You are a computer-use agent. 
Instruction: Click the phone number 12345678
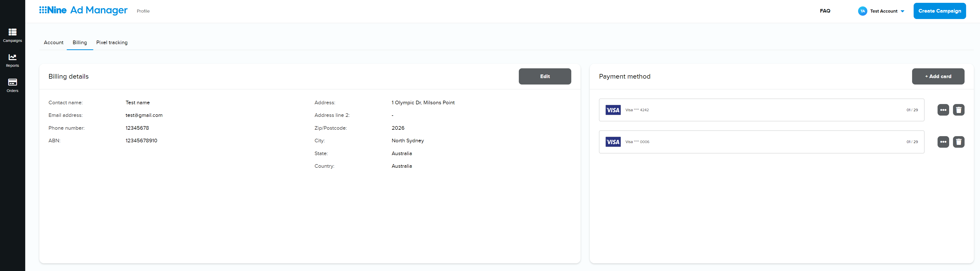point(137,128)
